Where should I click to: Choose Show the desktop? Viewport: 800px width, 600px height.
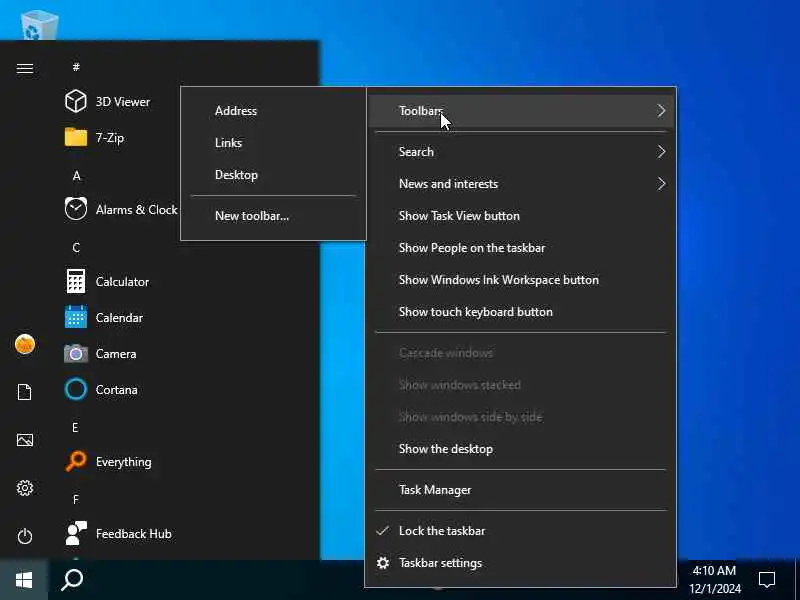(520, 449)
